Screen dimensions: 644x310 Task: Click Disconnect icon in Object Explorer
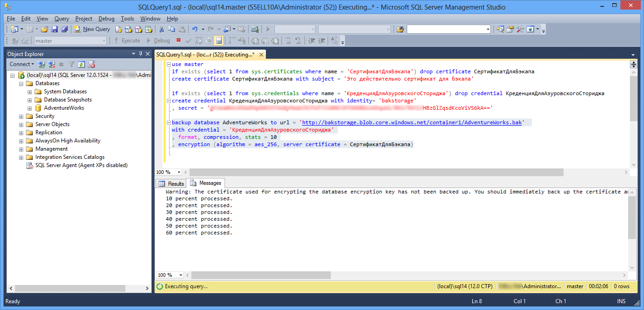tap(52, 64)
